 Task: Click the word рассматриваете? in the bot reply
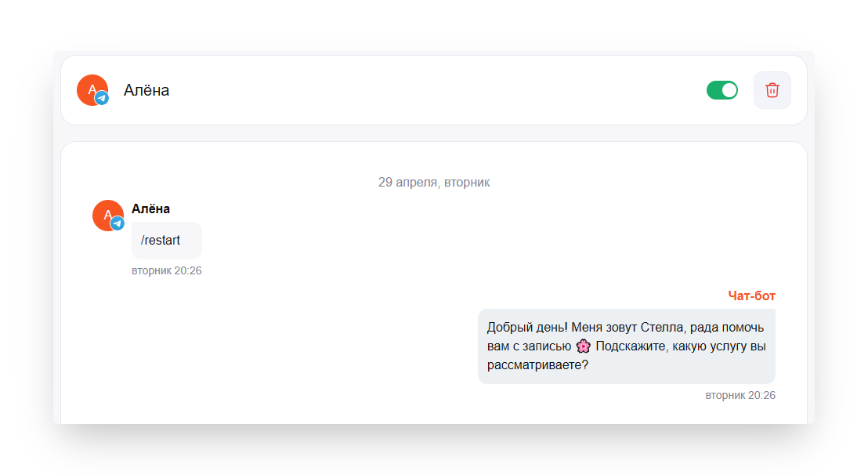coord(537,365)
